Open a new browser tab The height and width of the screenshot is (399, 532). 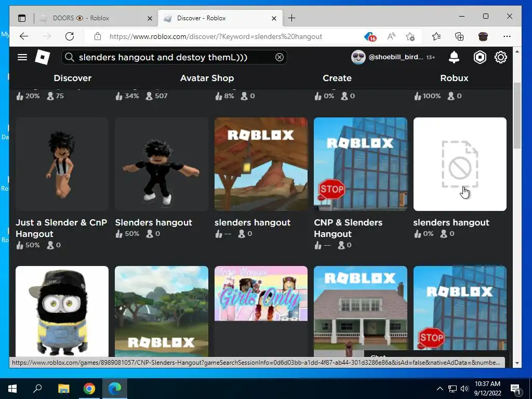tap(291, 18)
